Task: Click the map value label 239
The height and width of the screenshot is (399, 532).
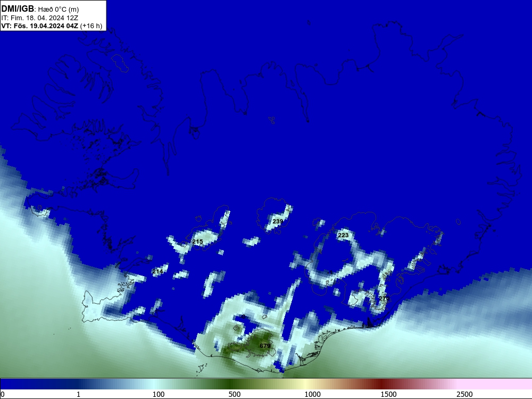Action: [278, 221]
